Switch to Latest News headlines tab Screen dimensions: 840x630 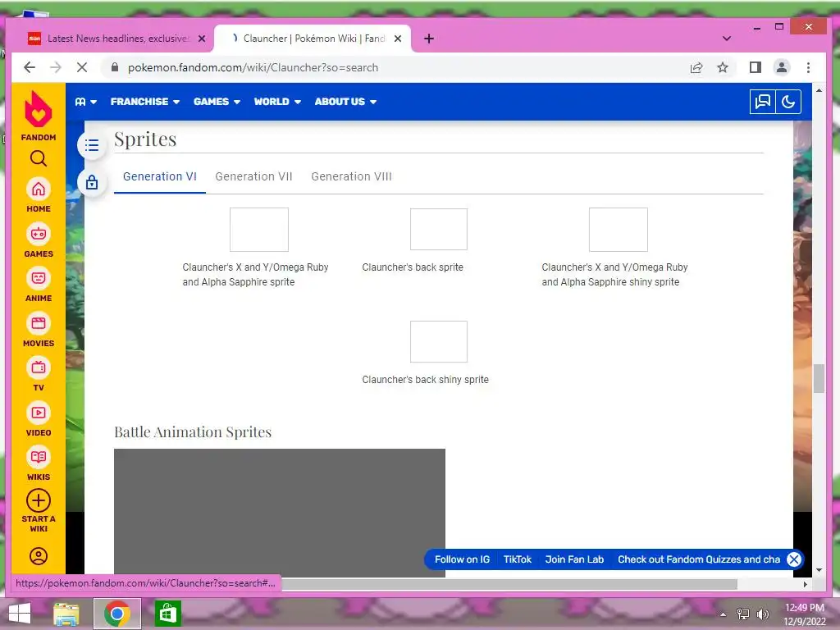point(115,39)
